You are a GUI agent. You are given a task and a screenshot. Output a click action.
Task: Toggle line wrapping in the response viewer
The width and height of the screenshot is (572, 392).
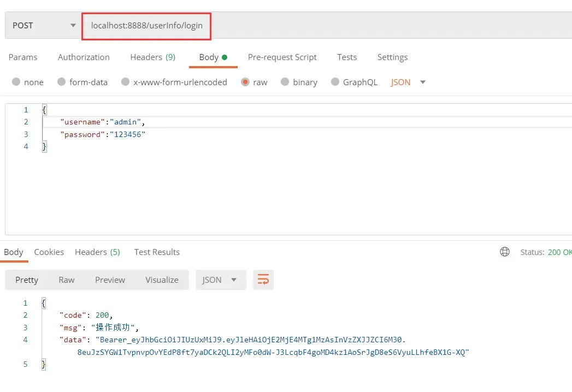coord(263,280)
